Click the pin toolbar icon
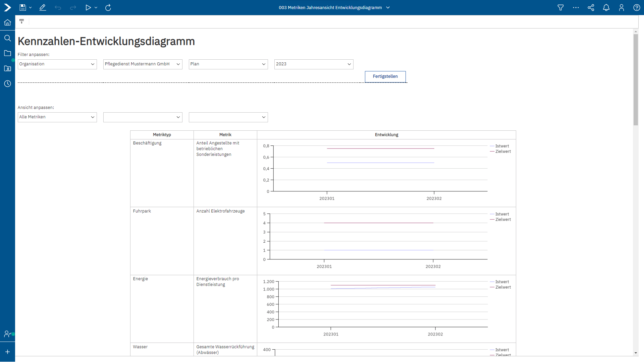The height and width of the screenshot is (362, 644). pos(22,21)
